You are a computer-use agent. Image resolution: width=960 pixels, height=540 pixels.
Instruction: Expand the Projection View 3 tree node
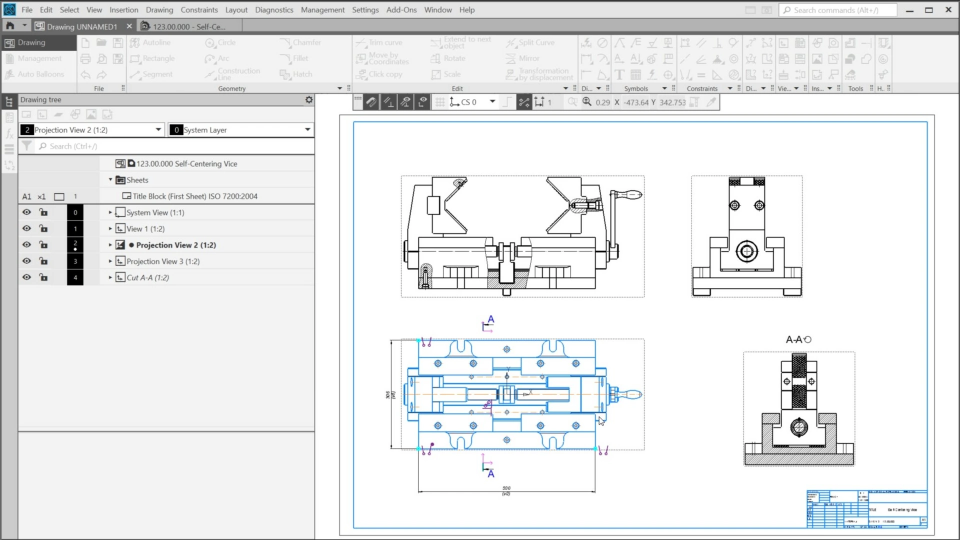[111, 261]
